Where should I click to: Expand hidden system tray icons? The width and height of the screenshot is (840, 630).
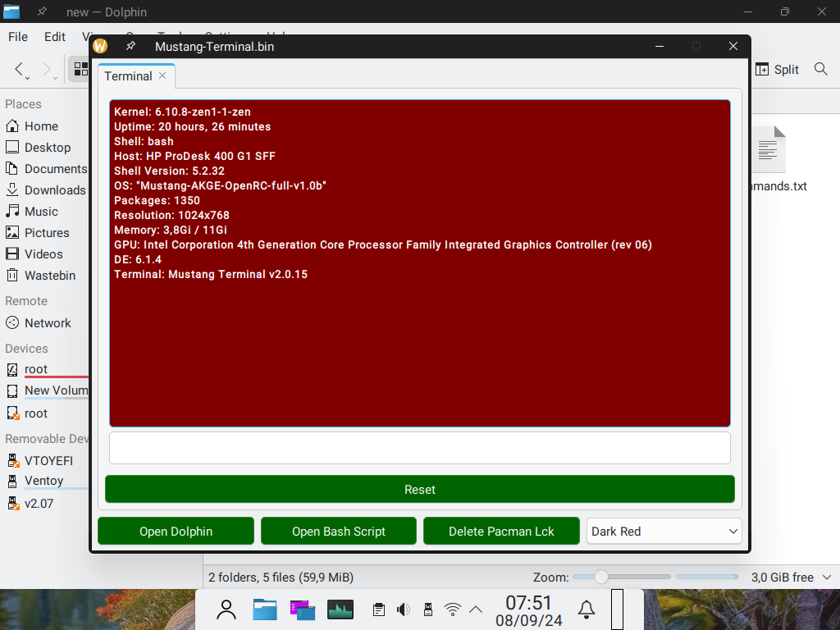click(x=476, y=609)
